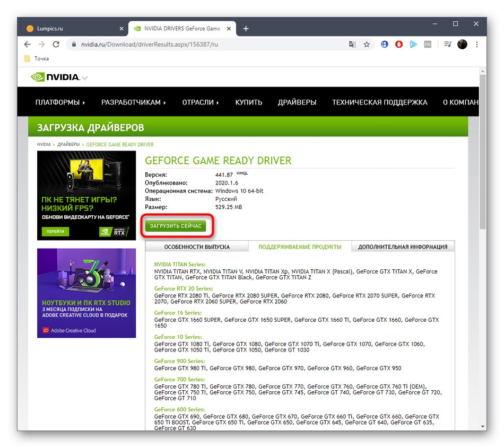
Task: Go forward in browser history
Action: click(41, 45)
